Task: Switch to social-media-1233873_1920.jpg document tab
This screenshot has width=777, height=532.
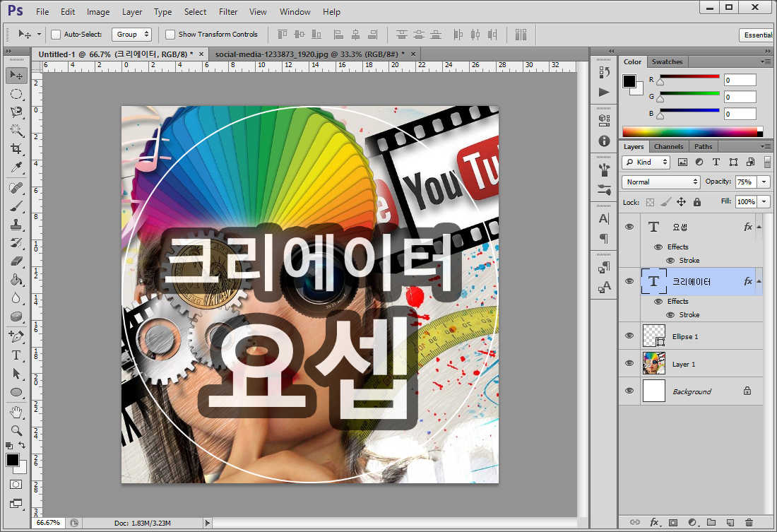Action: coord(309,54)
